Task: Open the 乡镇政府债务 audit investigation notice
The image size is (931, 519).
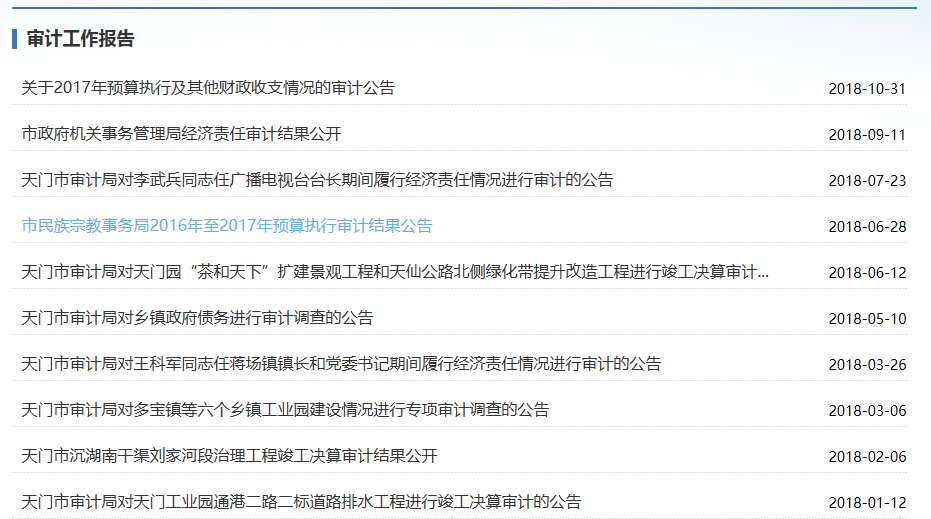Action: click(197, 318)
